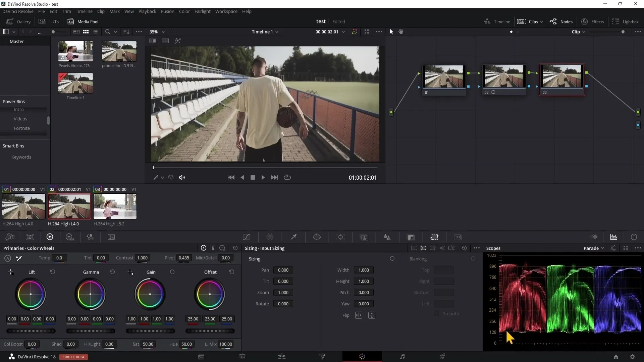
Task: Open the Motion Effects palette
Action: pos(111,237)
